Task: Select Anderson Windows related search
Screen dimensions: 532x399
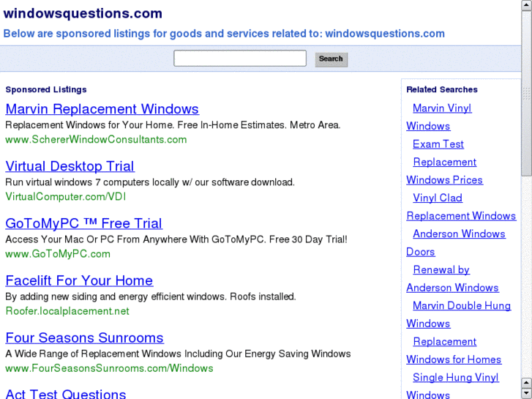Action: 459,234
